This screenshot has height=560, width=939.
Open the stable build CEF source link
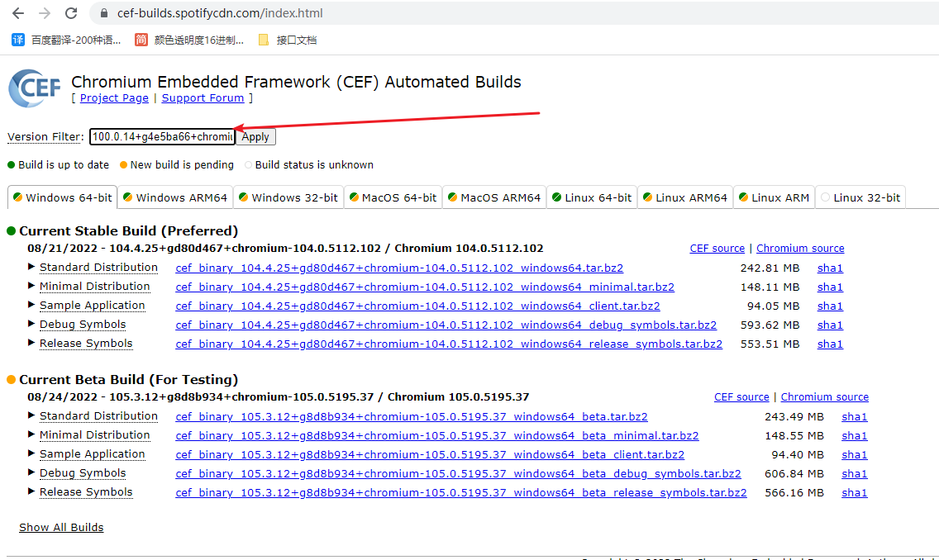coord(717,249)
